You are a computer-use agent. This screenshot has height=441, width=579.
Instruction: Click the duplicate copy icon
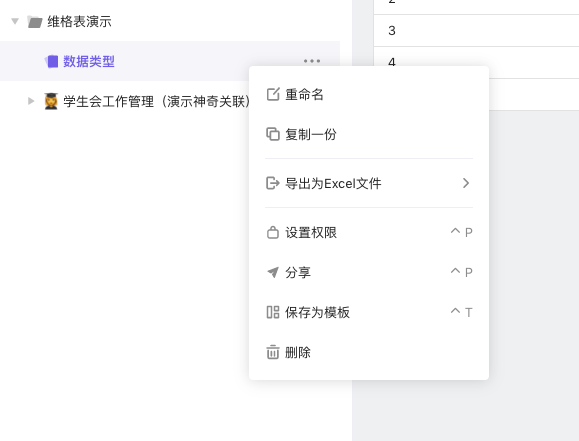(273, 134)
